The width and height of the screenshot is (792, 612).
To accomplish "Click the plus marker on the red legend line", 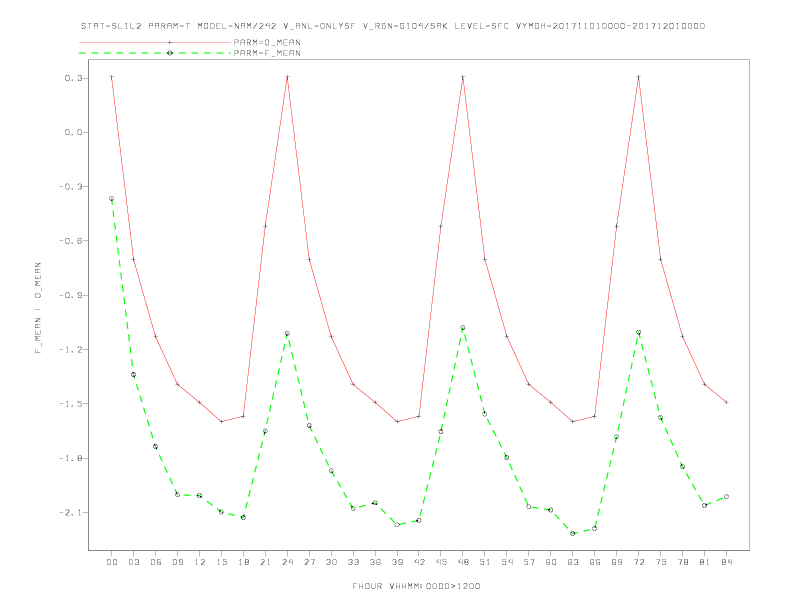I will point(170,42).
